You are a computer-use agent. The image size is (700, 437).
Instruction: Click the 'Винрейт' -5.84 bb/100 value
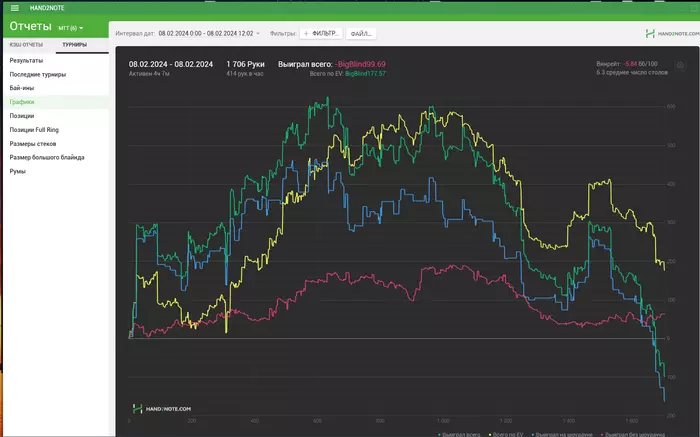pyautogui.click(x=640, y=64)
